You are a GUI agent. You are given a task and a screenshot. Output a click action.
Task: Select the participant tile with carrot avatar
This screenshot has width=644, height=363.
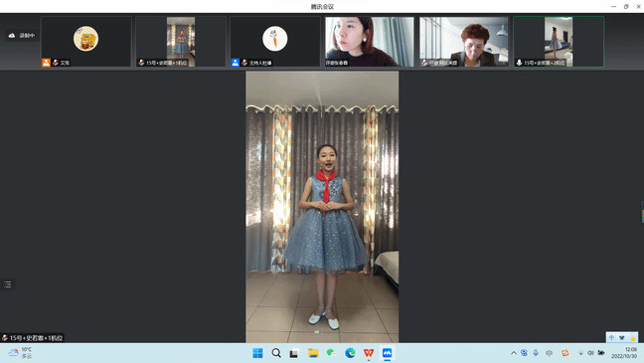pyautogui.click(x=274, y=42)
